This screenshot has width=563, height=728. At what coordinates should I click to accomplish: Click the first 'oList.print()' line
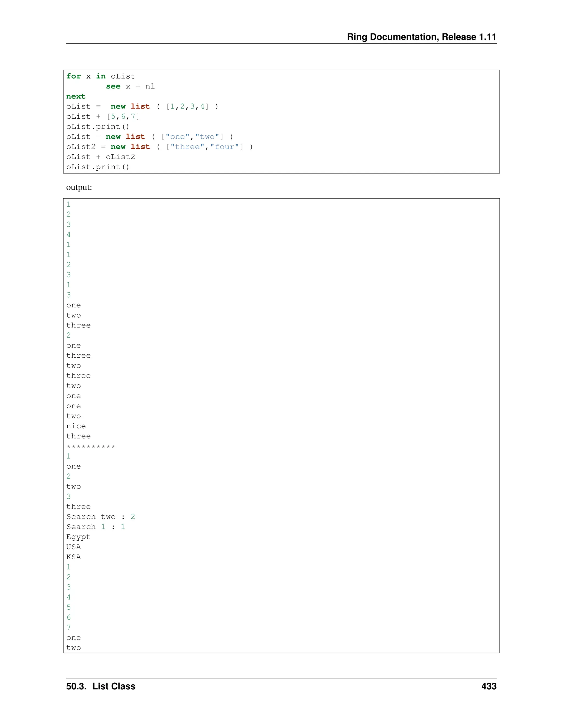point(98,127)
